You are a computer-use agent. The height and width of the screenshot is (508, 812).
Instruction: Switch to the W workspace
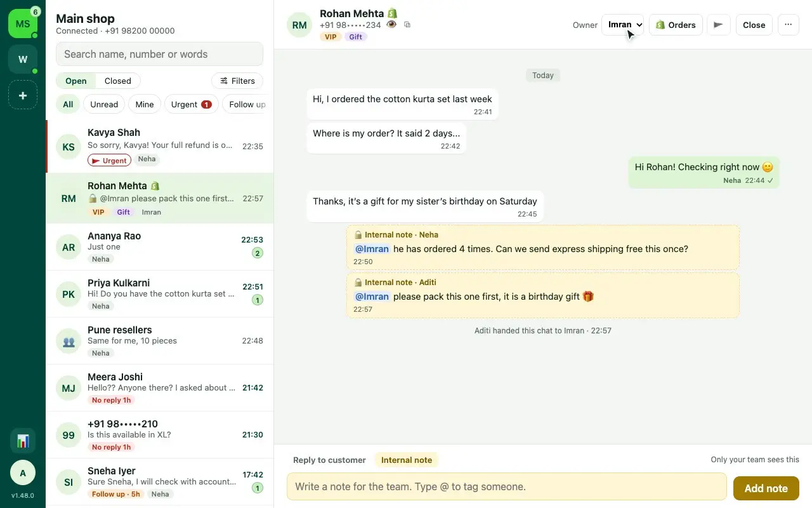click(23, 59)
